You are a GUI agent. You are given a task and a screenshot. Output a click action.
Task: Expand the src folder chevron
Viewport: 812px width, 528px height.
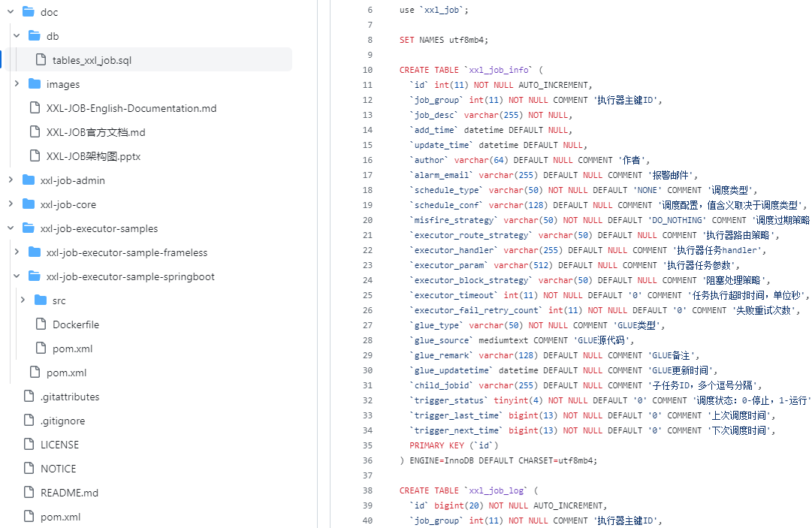23,300
